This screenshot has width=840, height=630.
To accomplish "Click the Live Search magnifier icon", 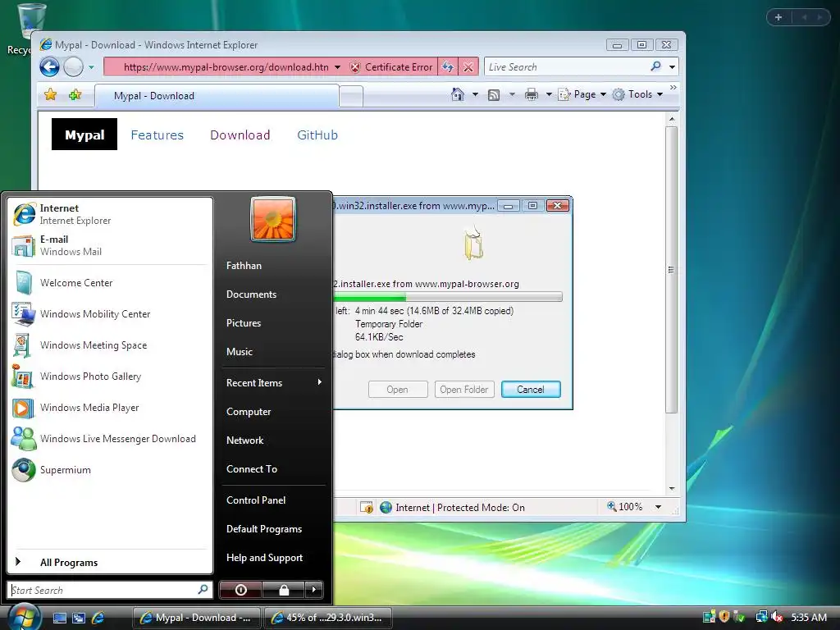I will [x=655, y=66].
